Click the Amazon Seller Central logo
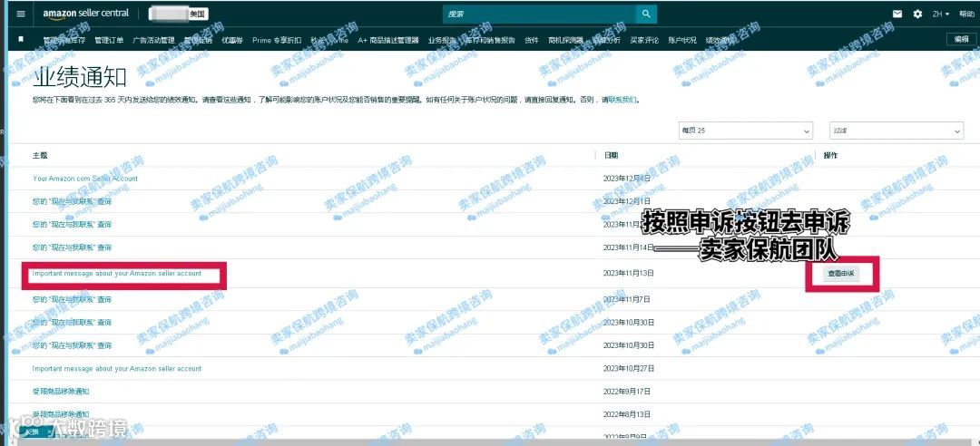Viewport: 980px width, 446px height. tap(85, 14)
